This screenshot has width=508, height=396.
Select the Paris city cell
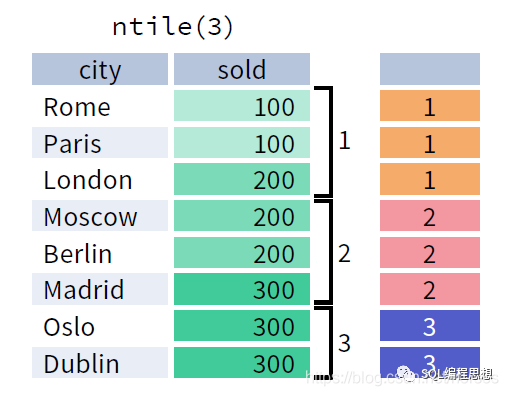[x=100, y=142]
